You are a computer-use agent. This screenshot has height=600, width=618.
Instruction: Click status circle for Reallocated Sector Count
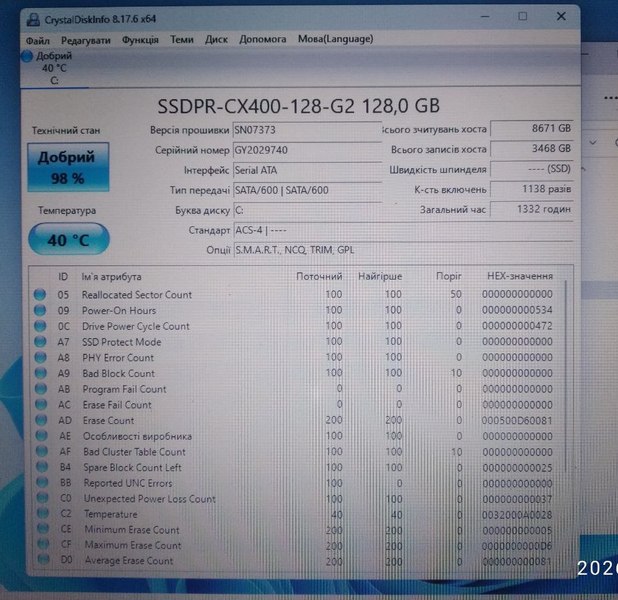40,295
